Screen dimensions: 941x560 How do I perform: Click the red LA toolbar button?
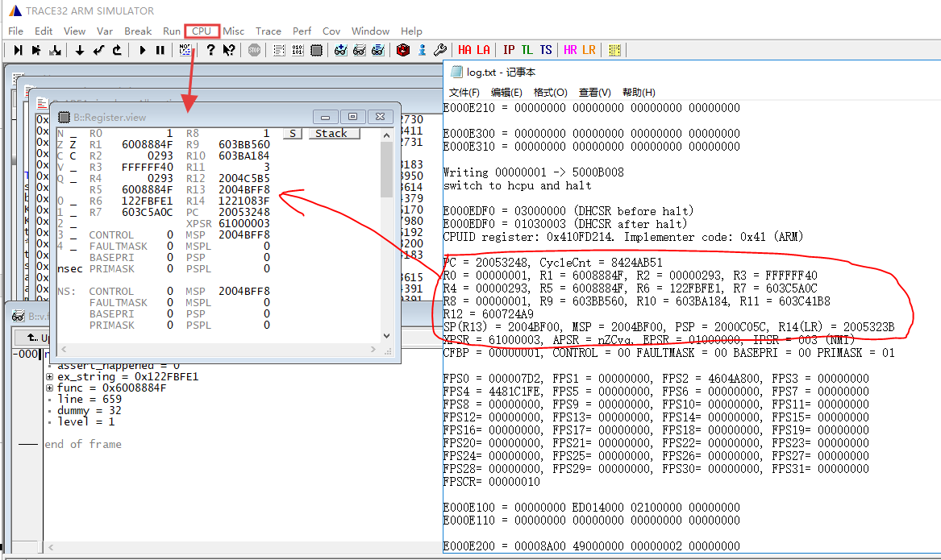coord(483,51)
